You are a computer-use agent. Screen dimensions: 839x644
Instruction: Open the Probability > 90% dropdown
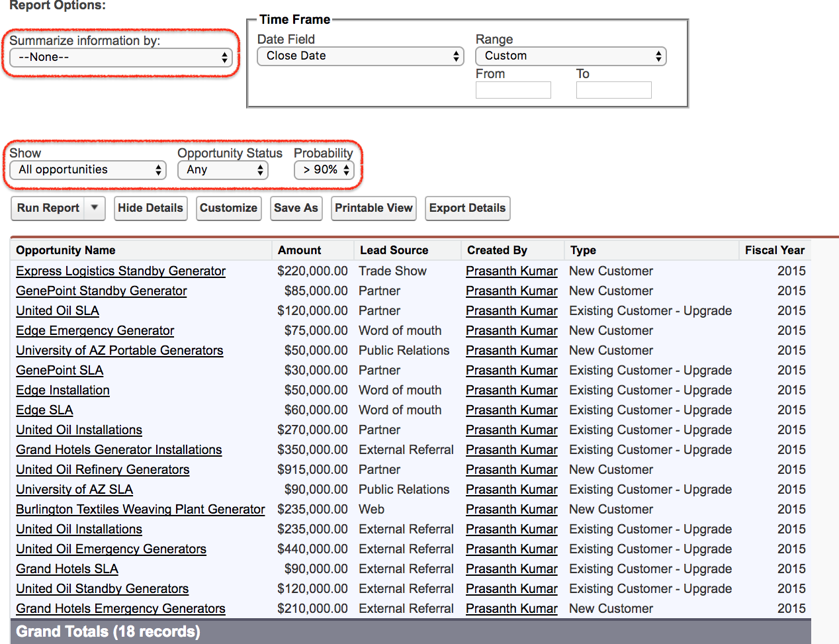click(324, 170)
